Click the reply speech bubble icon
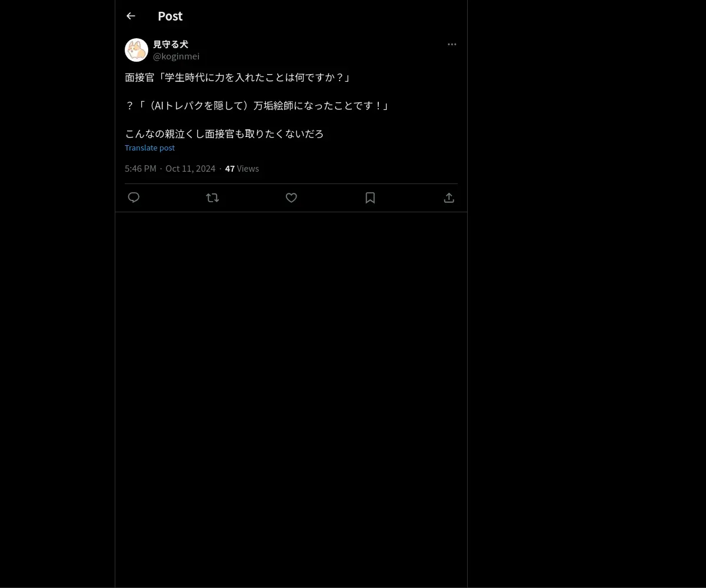Viewport: 706px width, 588px height. pos(134,198)
